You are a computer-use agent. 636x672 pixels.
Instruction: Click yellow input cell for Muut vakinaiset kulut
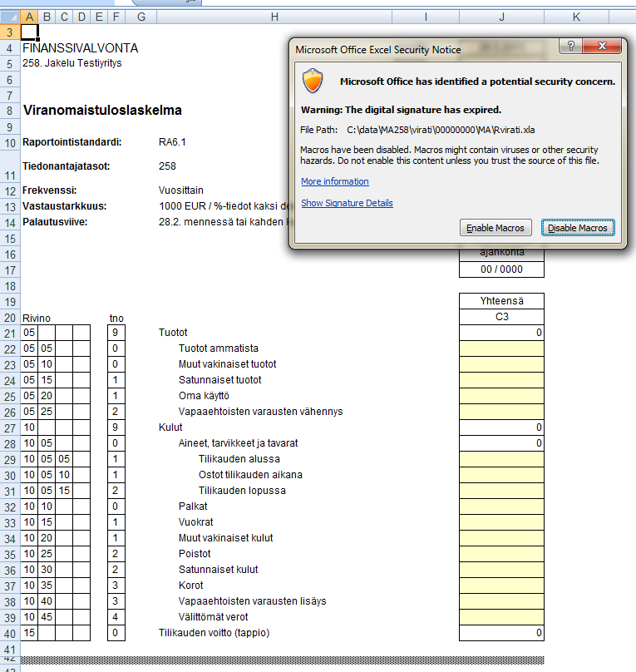501,539
